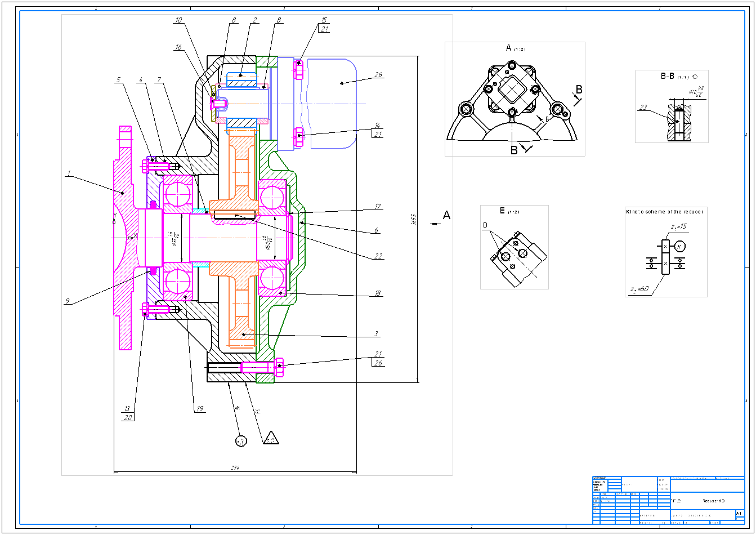This screenshot has width=756, height=535.
Task: Click the Kinetic scheme of the reducer heading
Action: click(x=665, y=212)
